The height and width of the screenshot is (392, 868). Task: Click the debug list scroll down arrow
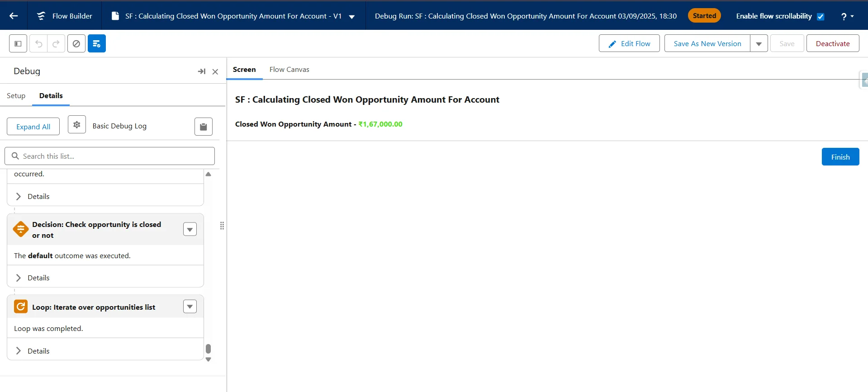pos(209,359)
